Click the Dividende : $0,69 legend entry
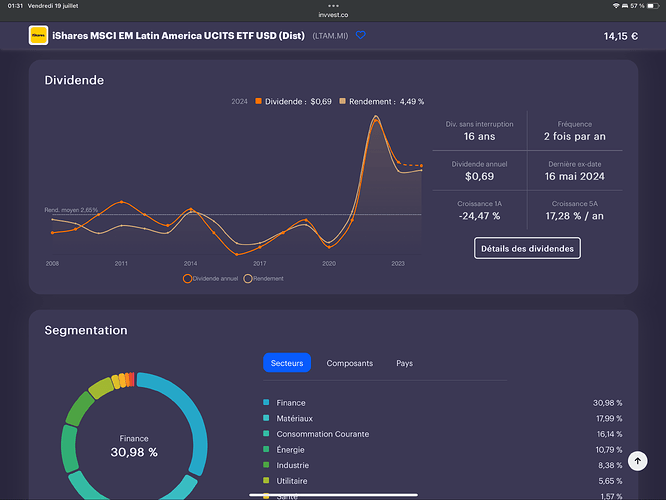 click(293, 102)
